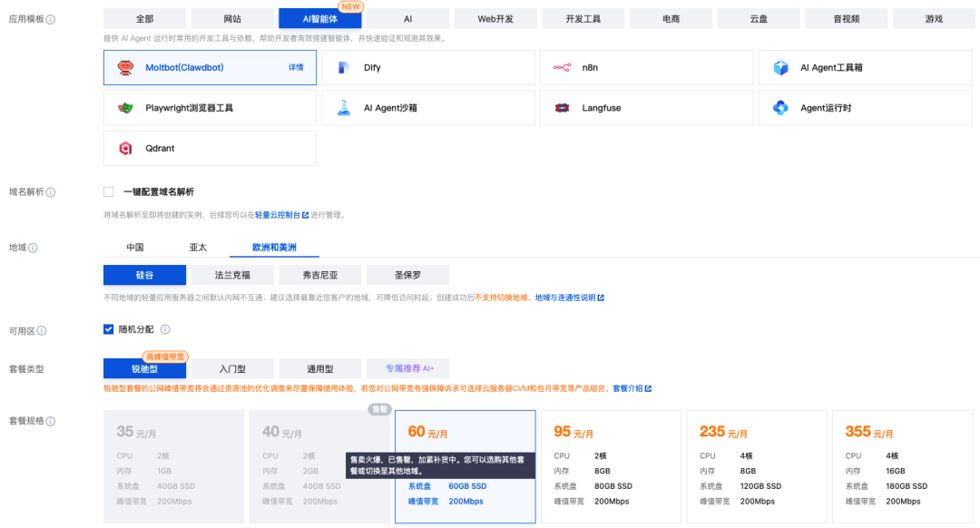Select the 235 元/月 package card
The height and width of the screenshot is (528, 980).
[757, 467]
